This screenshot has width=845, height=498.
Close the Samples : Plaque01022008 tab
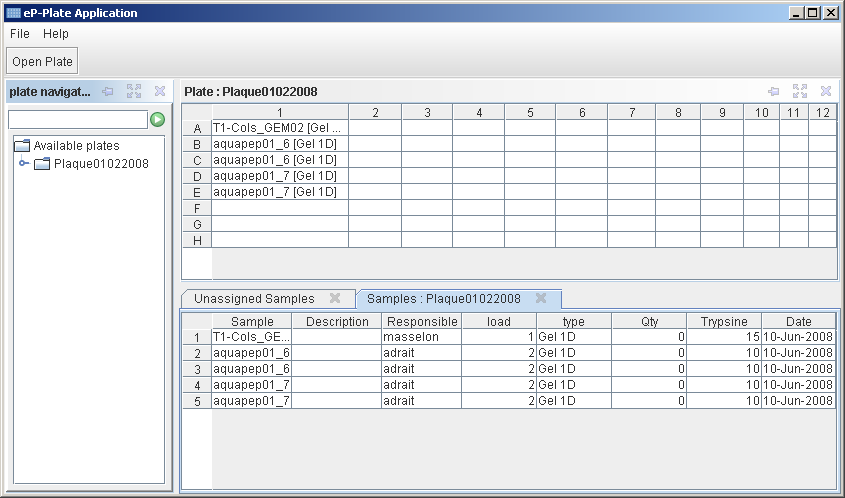point(541,298)
